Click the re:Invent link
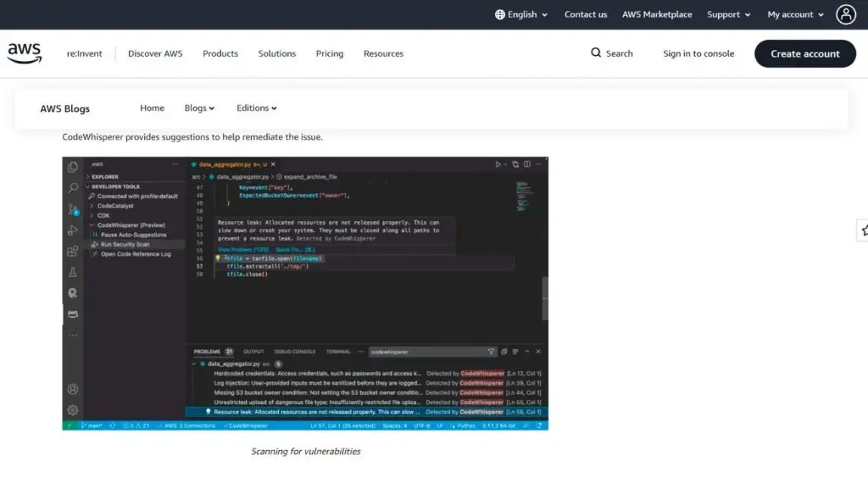 (x=84, y=53)
